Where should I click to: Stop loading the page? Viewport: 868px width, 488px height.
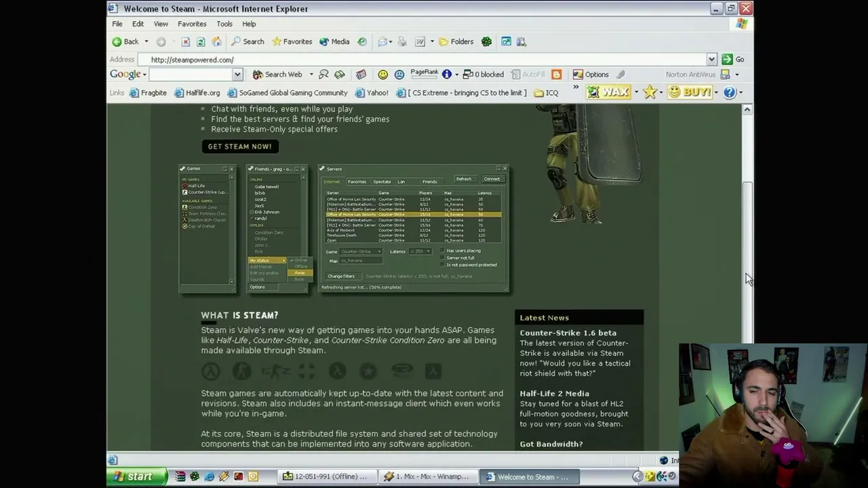click(x=185, y=41)
